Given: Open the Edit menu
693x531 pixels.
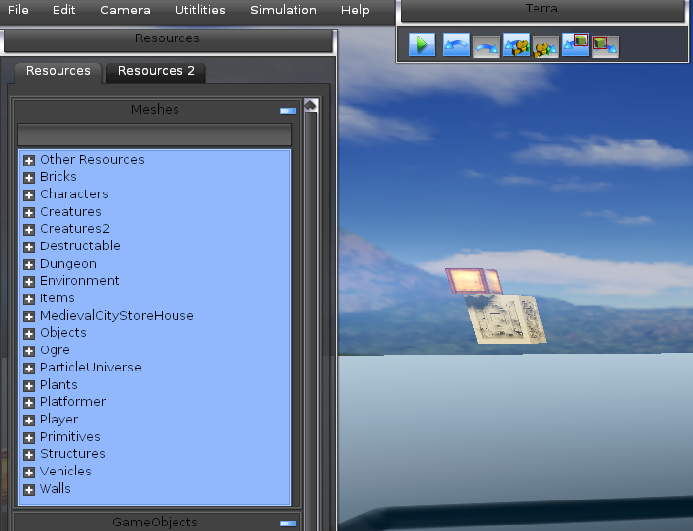Looking at the screenshot, I should pyautogui.click(x=64, y=10).
